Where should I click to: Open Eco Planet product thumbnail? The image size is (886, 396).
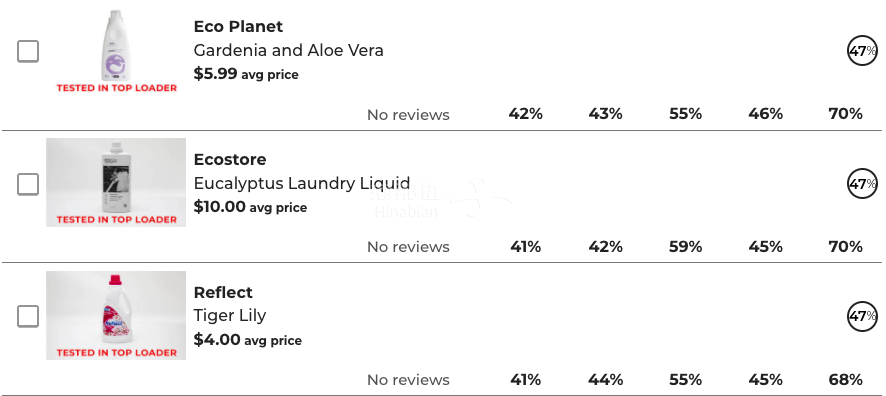116,50
